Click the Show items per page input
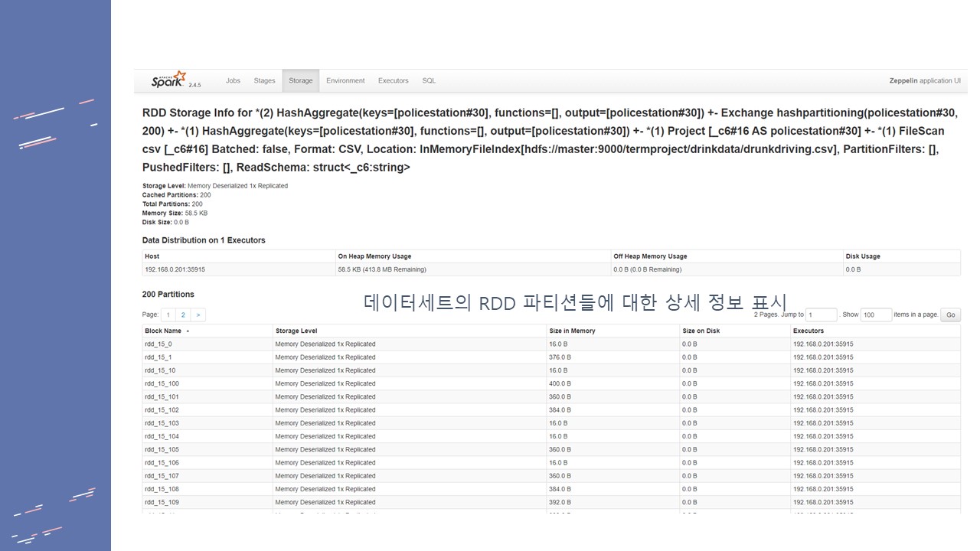The width and height of the screenshot is (980, 551). (877, 315)
